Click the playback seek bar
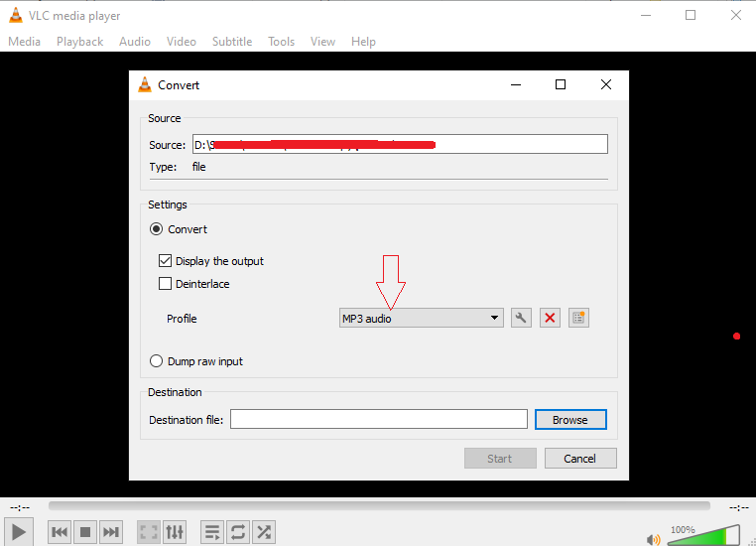The width and height of the screenshot is (756, 546). coord(379,506)
